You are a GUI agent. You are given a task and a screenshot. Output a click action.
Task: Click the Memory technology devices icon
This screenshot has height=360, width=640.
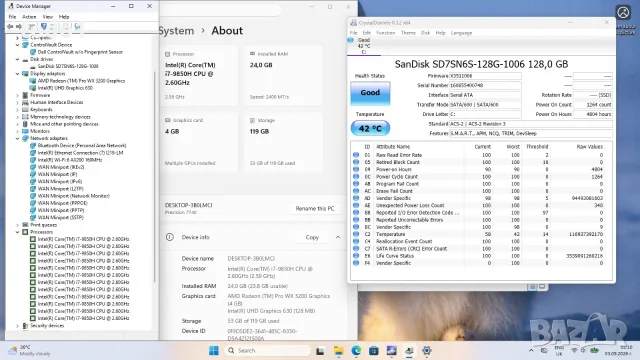point(25,117)
